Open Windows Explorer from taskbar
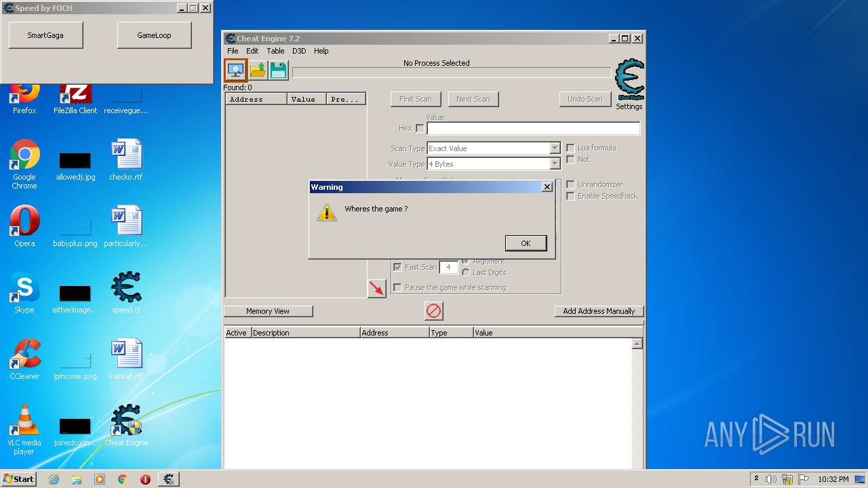Screen dimensions: 868x488 point(77,479)
